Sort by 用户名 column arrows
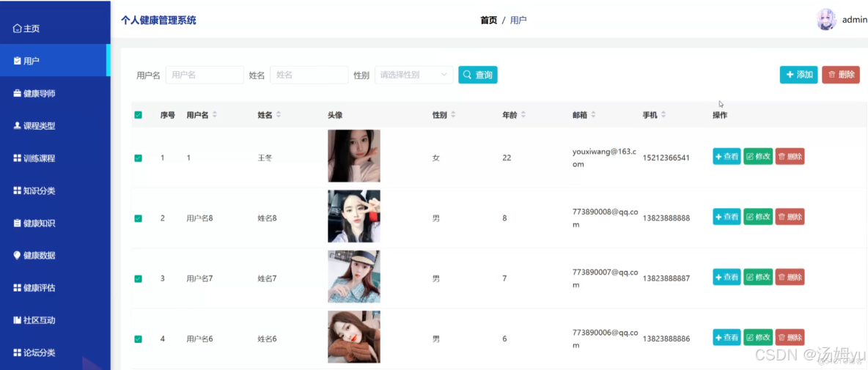 coord(215,115)
